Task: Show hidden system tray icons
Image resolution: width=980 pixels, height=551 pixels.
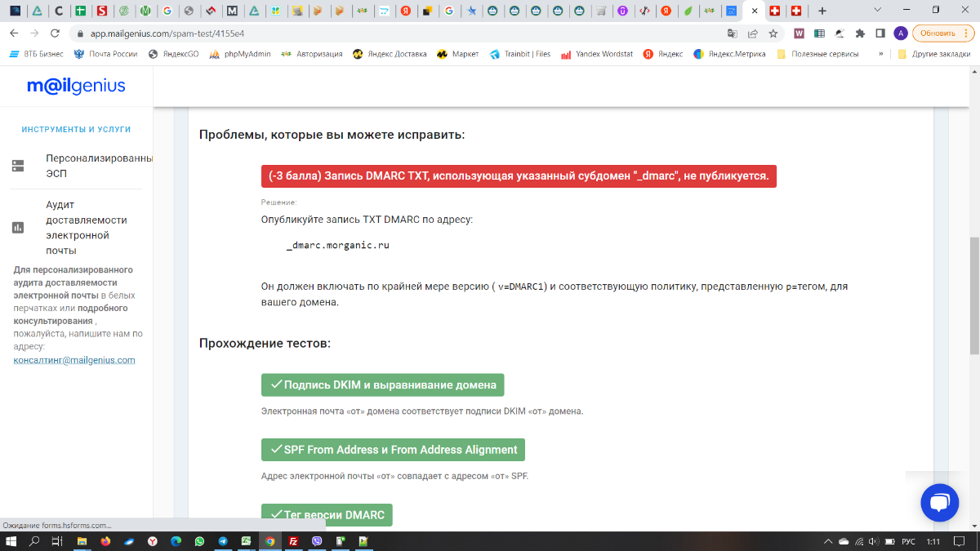Action: [829, 541]
